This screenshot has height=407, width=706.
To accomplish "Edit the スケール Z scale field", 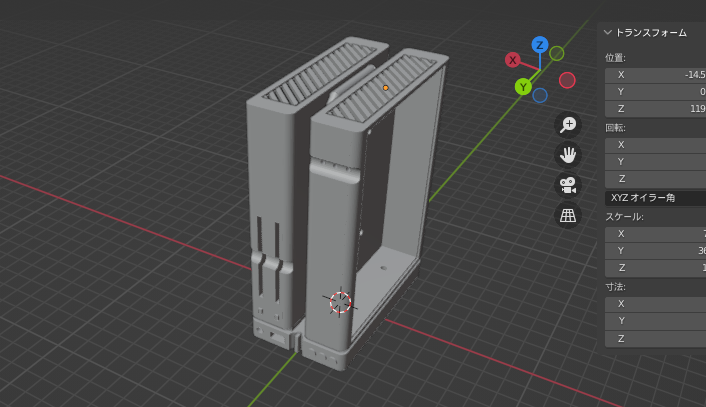I will pos(656,268).
